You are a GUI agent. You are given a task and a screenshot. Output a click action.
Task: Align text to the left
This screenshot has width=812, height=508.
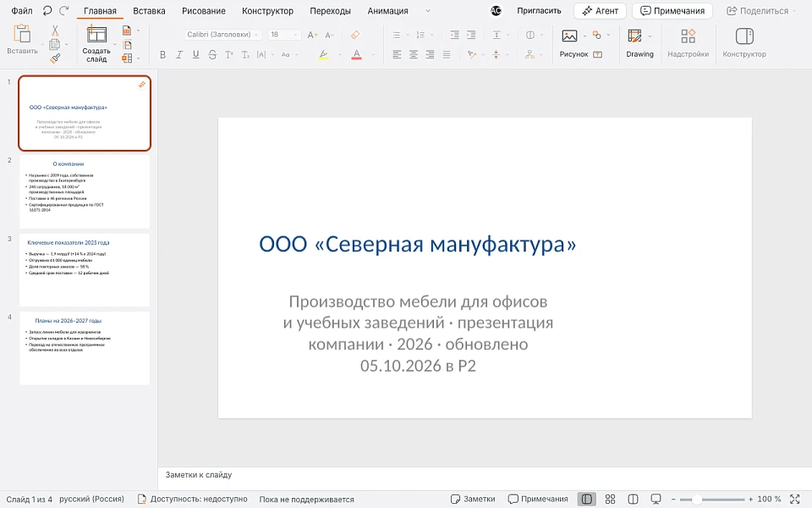click(x=397, y=54)
